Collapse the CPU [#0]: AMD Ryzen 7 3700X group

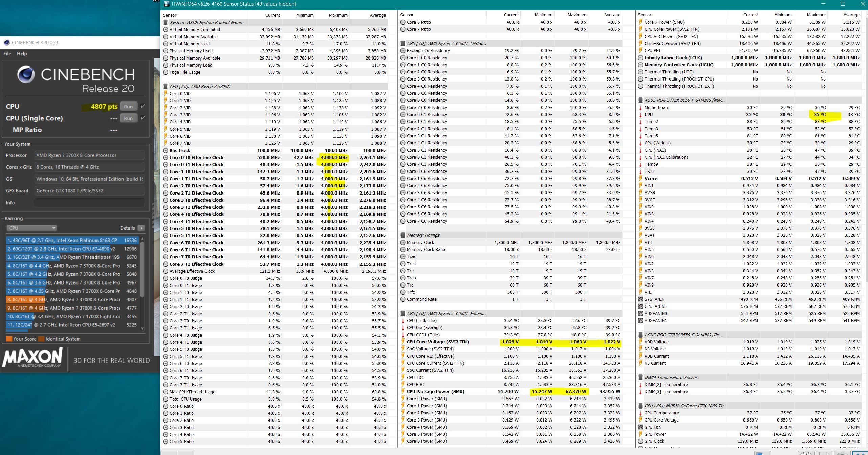tap(166, 86)
